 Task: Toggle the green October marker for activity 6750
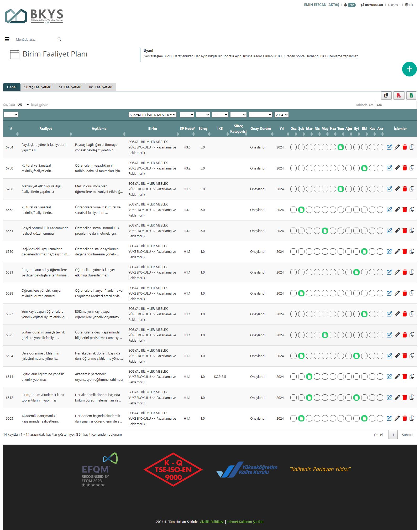pyautogui.click(x=364, y=168)
